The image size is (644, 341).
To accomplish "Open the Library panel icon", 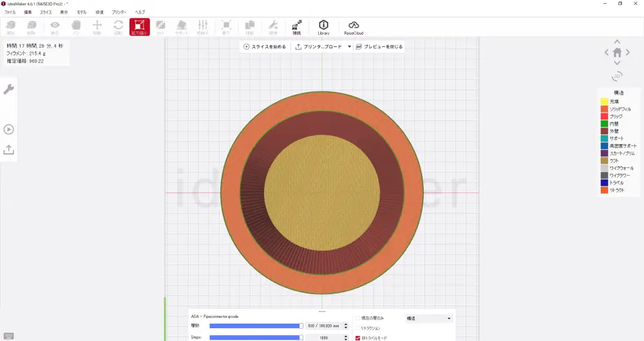I will [323, 26].
